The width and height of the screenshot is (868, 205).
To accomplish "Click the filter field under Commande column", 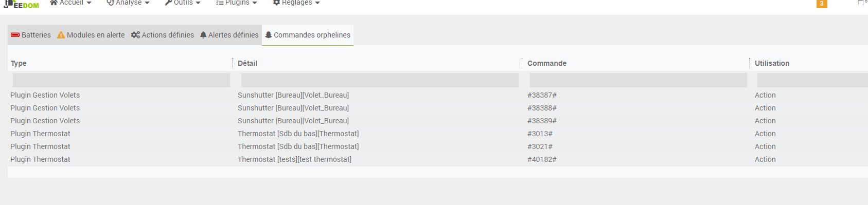I will (x=639, y=80).
